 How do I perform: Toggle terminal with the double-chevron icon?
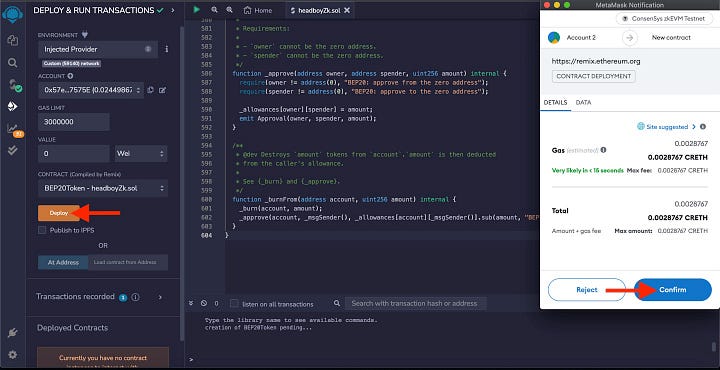(x=192, y=303)
